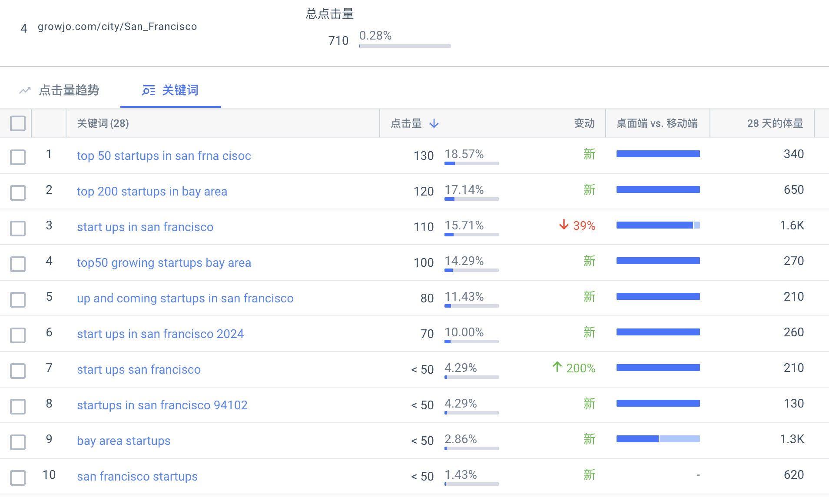Select the checkbox for row 5
Screen dimensions: 829x504
(18, 299)
